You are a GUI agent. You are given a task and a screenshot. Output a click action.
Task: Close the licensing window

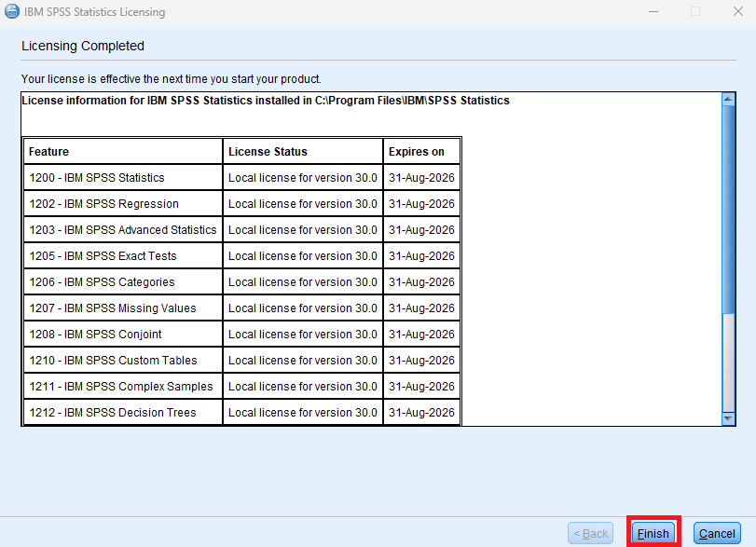click(x=735, y=12)
